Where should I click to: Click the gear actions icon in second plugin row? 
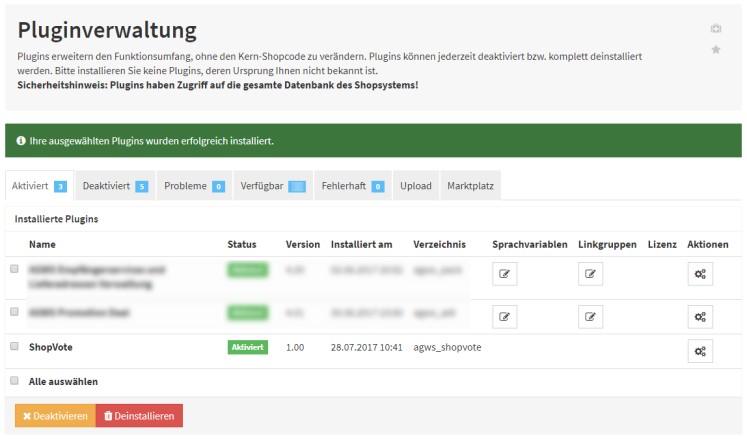tap(700, 317)
